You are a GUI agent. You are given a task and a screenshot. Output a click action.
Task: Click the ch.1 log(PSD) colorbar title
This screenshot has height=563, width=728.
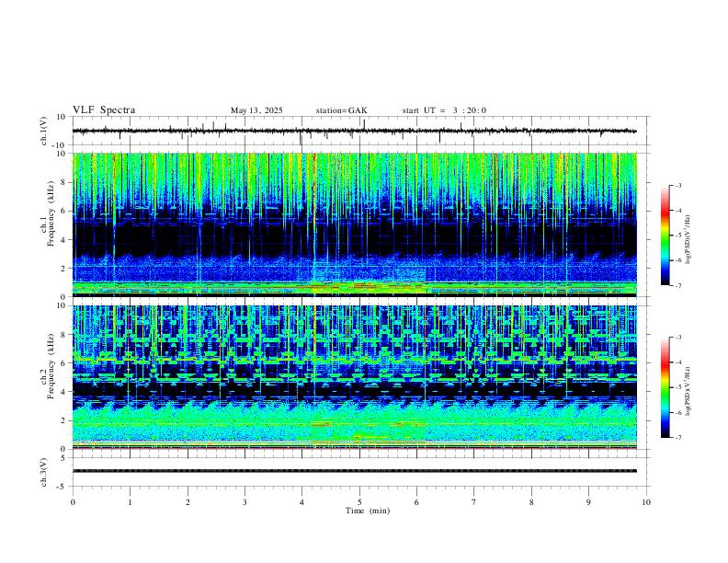tap(688, 240)
